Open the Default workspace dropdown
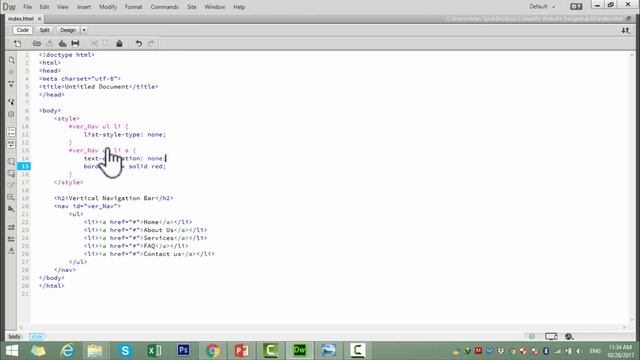Image resolution: width=640 pixels, height=360 pixels. coord(542,7)
